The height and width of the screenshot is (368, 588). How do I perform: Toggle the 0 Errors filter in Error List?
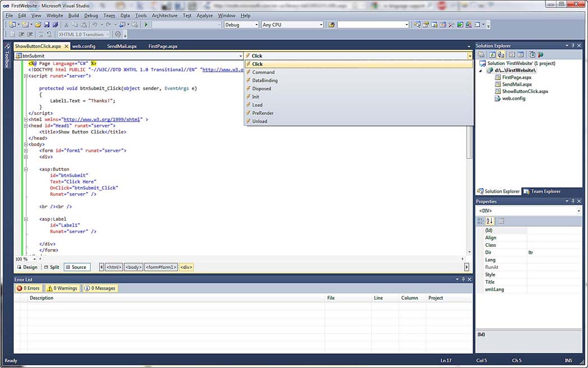click(x=28, y=288)
